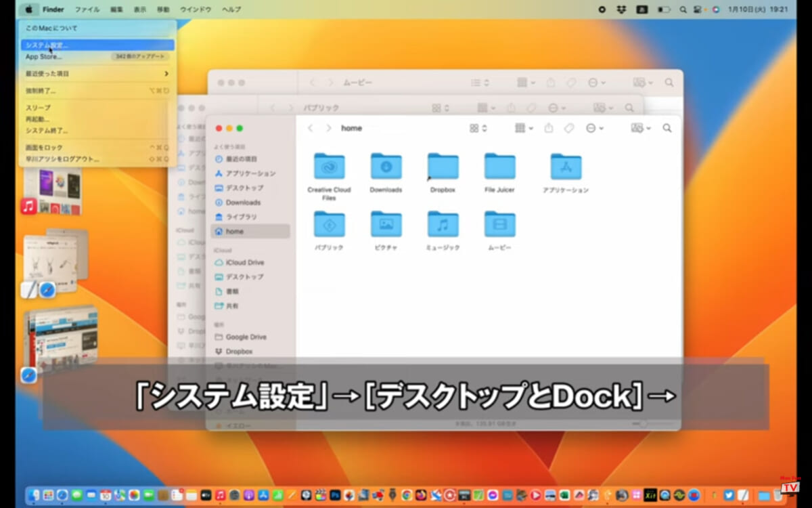Open the 表示 menu in the menu bar
This screenshot has height=508, width=812.
[140, 9]
